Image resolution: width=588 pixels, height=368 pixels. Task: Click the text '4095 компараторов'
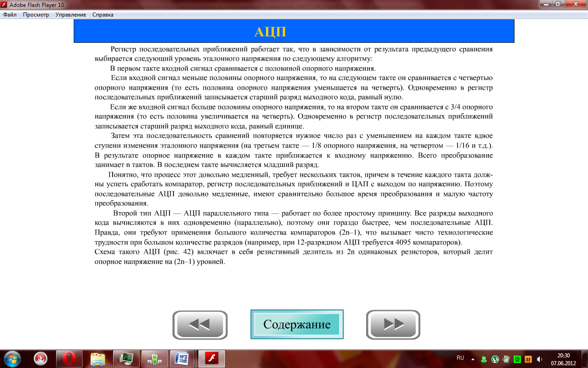[429, 242]
